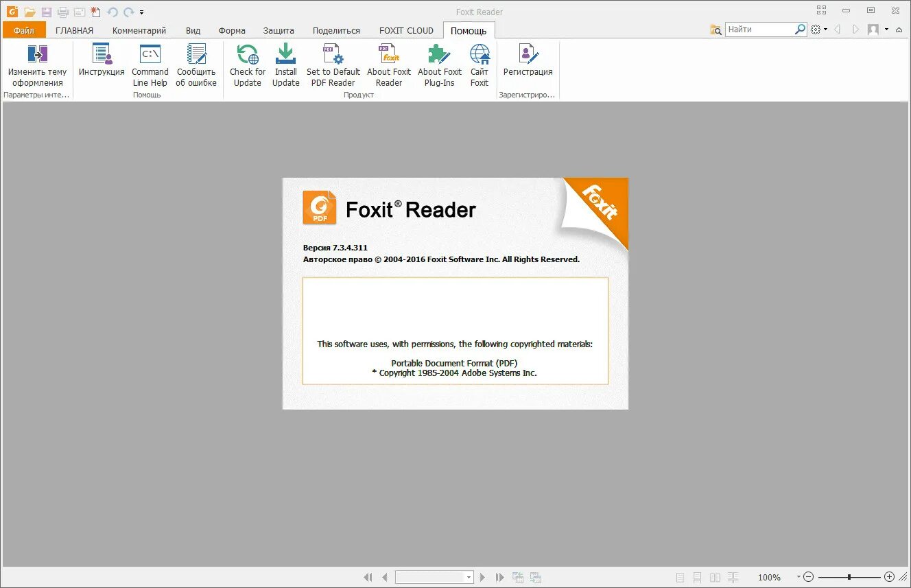
Task: Click the email envelope quick-access icon
Action: (x=80, y=12)
